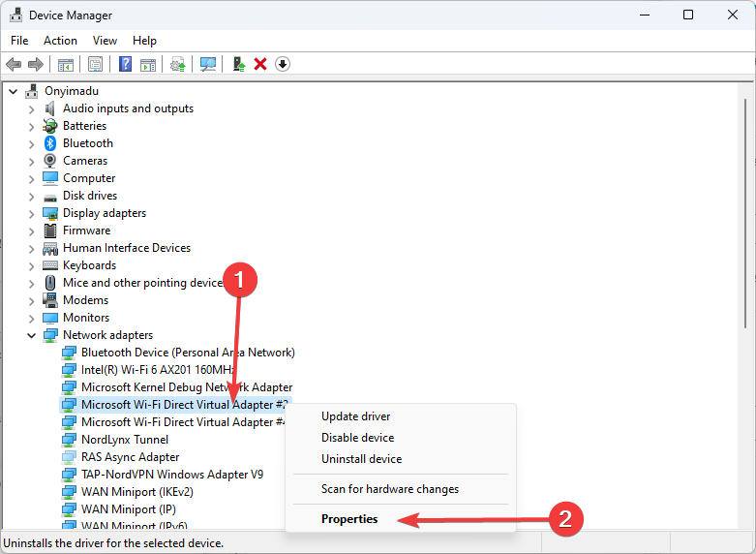Image resolution: width=756 pixels, height=554 pixels.
Task: Open the blue Help question-mark icon
Action: (x=126, y=64)
